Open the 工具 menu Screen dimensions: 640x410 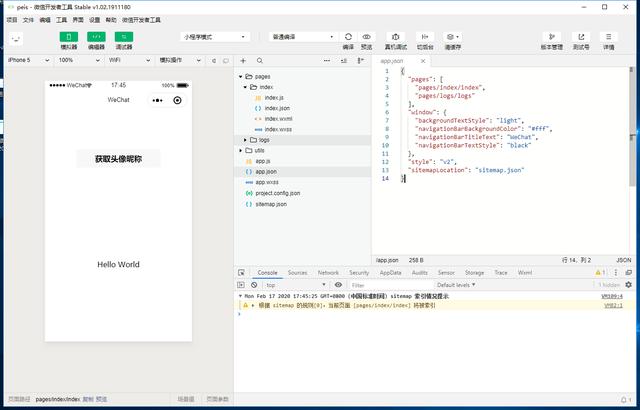(x=61, y=20)
